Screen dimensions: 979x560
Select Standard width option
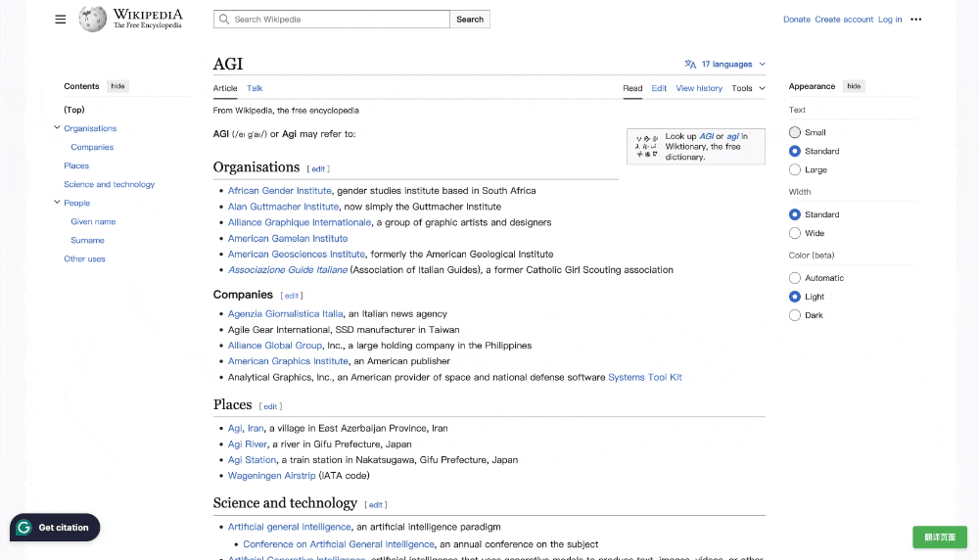pyautogui.click(x=794, y=214)
